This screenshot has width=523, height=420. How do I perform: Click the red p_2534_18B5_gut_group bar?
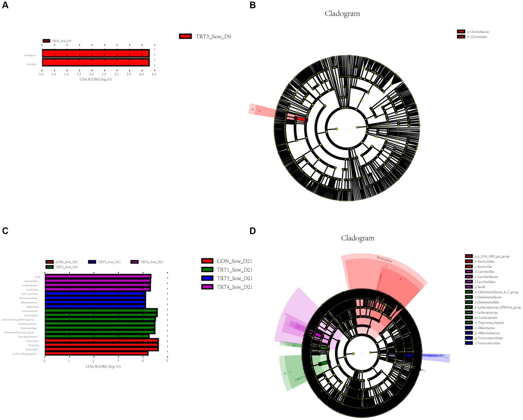click(x=96, y=353)
